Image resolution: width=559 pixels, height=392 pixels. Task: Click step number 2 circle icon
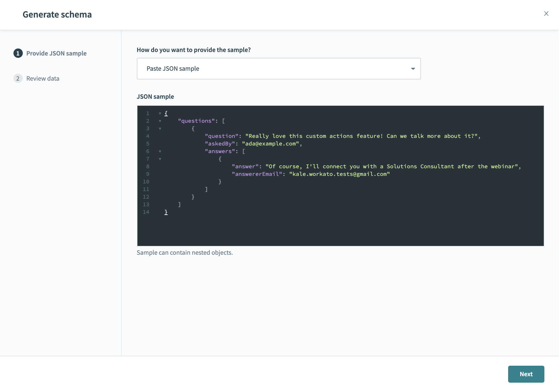click(18, 78)
